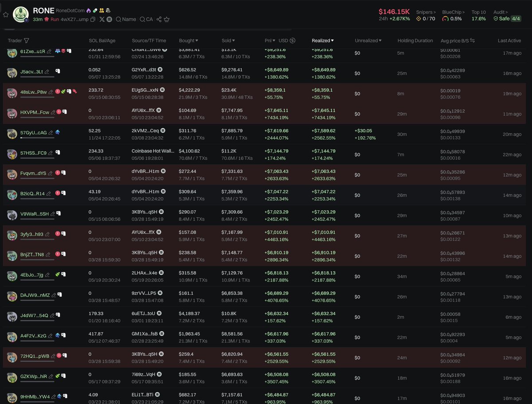Screen dimensions: 532x404
Task: Click red alert icon on 48sLw...P8w
Action: [x=58, y=91]
